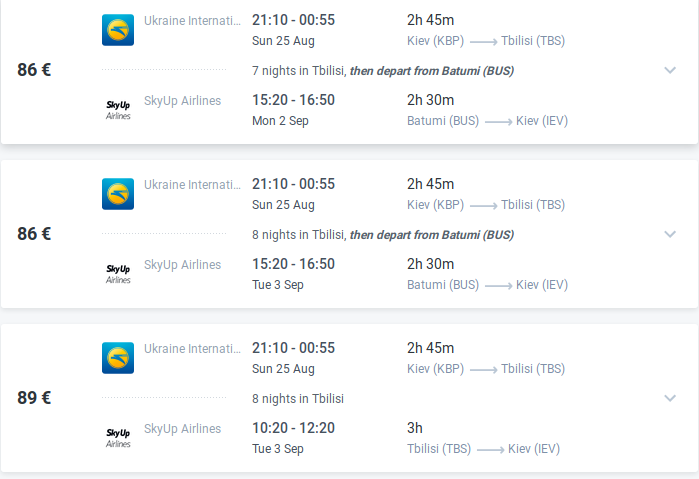The width and height of the screenshot is (699, 479).
Task: Expand the 8 nights Batumi departure flight details
Action: coord(670,234)
